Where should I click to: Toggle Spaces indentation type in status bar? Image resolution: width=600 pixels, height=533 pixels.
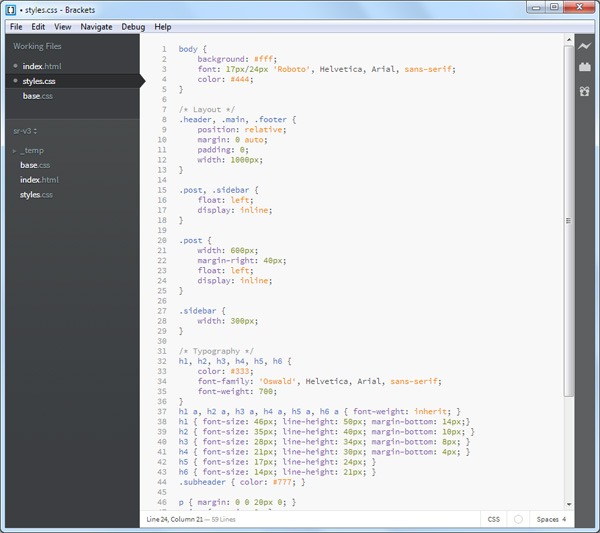click(x=547, y=520)
